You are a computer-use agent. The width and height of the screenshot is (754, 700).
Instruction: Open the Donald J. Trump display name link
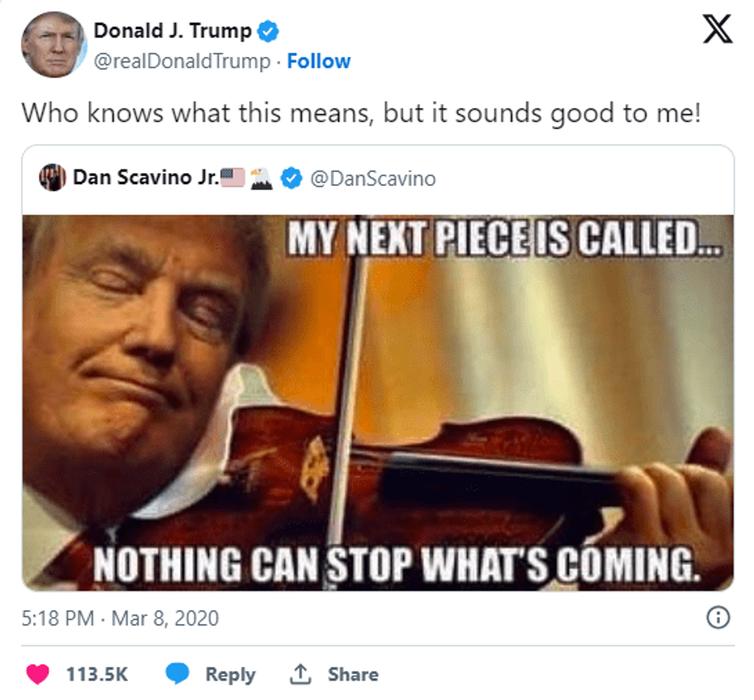(x=172, y=31)
